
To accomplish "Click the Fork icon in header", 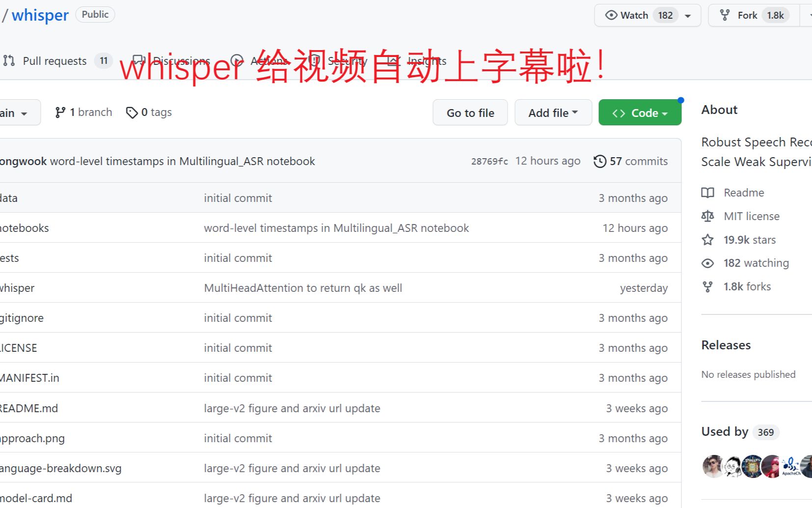I will coord(725,15).
